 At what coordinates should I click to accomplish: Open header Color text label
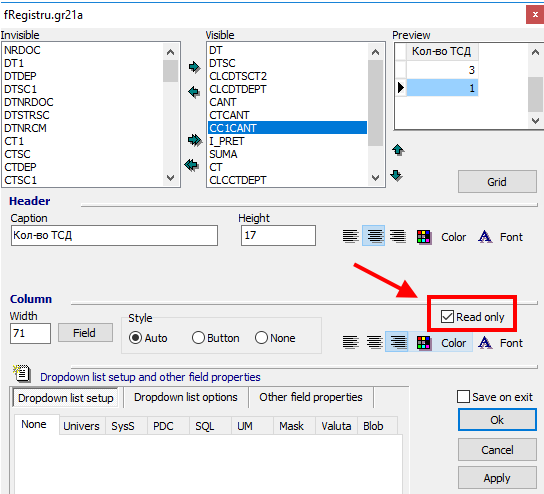pos(453,237)
